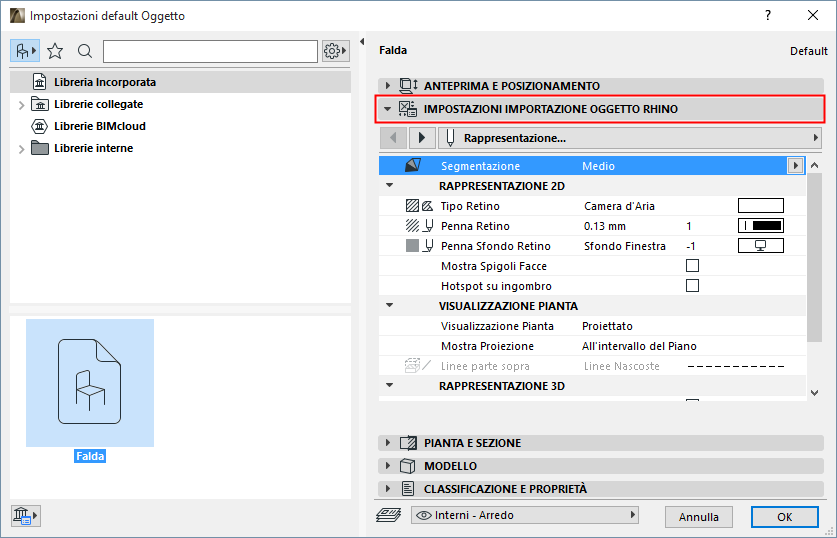Select Librerie BIMcloud entry
837x538 pixels.
pos(99,126)
